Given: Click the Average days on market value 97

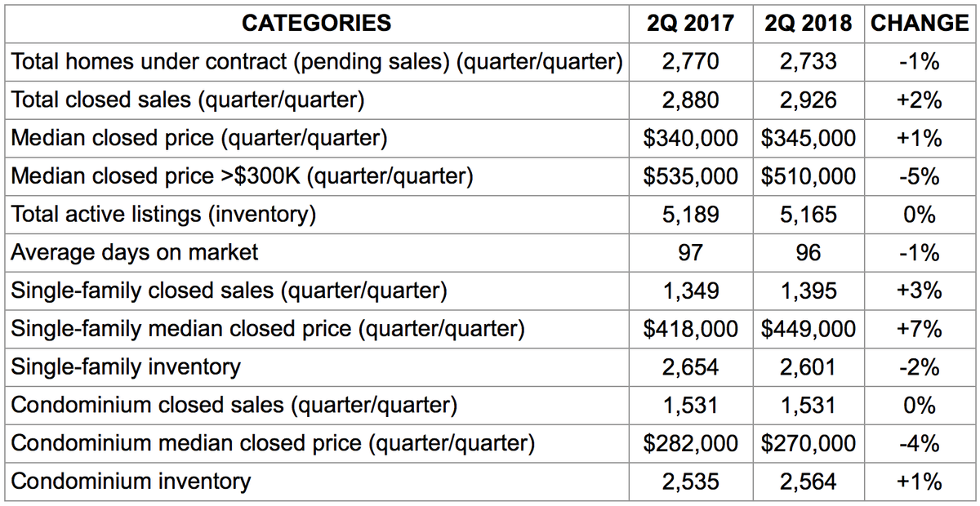Looking at the screenshot, I should [x=691, y=252].
